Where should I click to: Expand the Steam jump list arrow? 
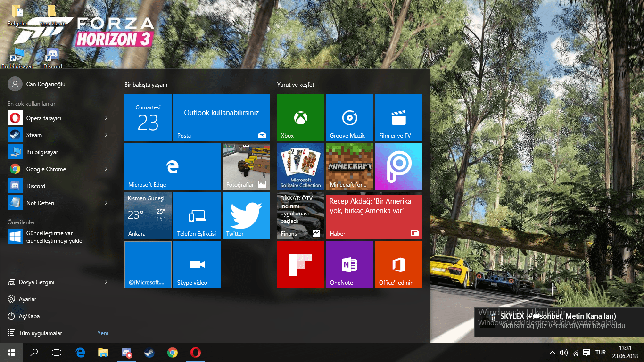[106, 135]
